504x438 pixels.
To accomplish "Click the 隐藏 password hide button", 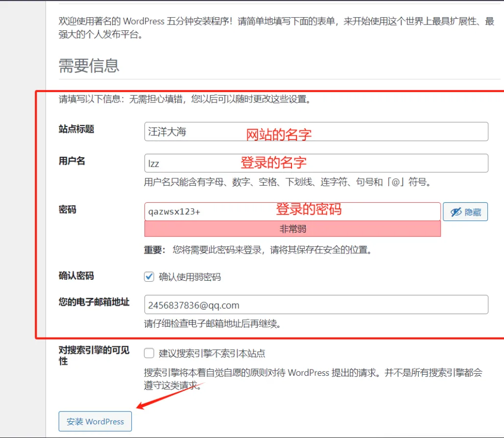I will coord(465,212).
